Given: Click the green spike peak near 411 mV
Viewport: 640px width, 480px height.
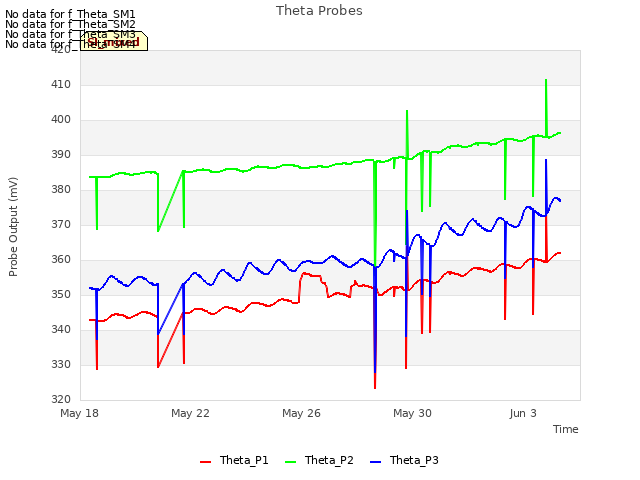Looking at the screenshot, I should (546, 80).
